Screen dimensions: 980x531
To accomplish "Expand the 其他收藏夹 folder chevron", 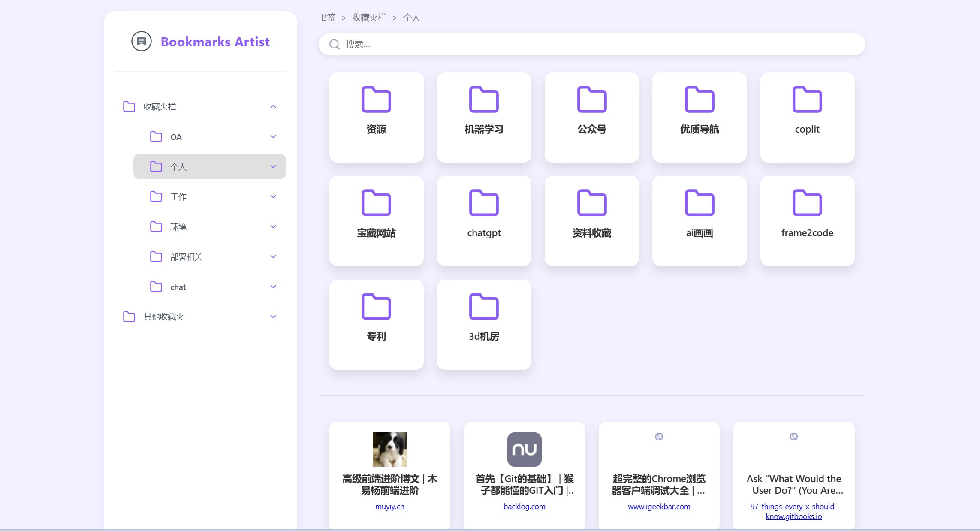I will tap(273, 317).
